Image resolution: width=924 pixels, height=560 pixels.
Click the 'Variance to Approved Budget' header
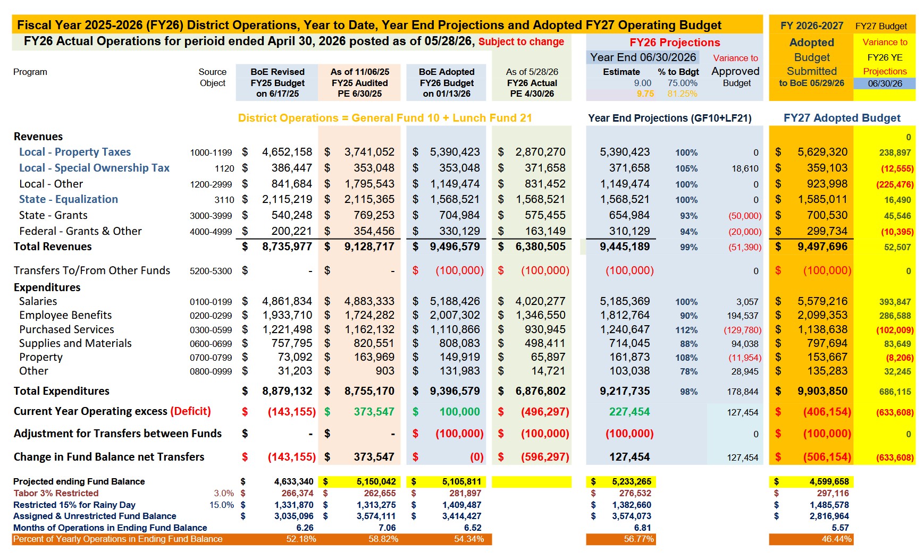pyautogui.click(x=736, y=71)
